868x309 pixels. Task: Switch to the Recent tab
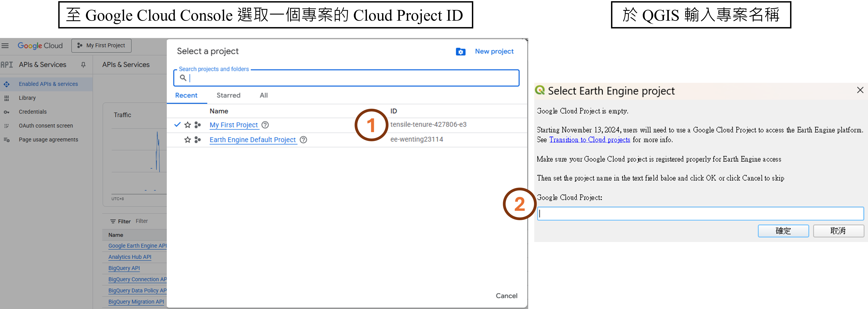click(x=186, y=95)
